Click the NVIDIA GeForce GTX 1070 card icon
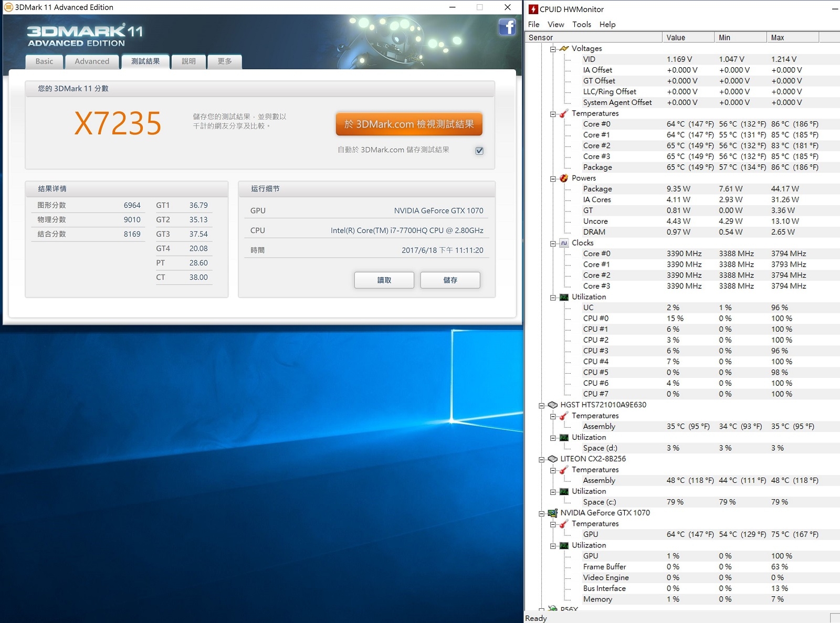Screen dimensions: 840x623 pyautogui.click(x=553, y=513)
